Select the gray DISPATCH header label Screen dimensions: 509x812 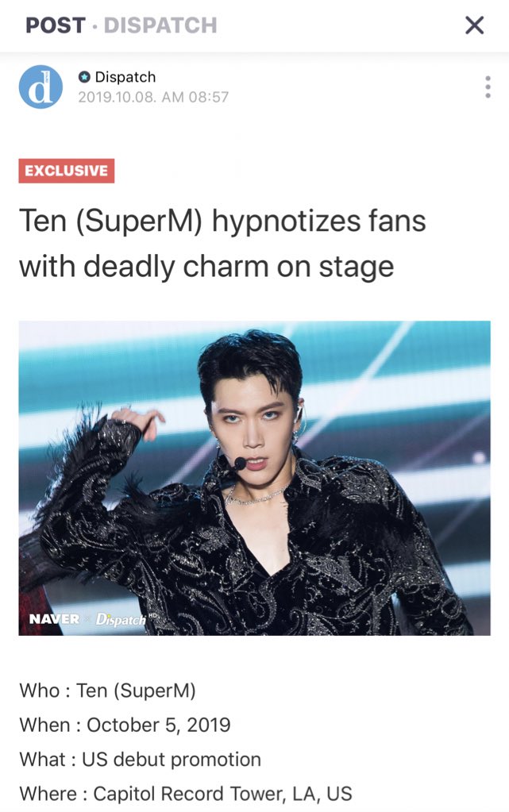pos(160,25)
